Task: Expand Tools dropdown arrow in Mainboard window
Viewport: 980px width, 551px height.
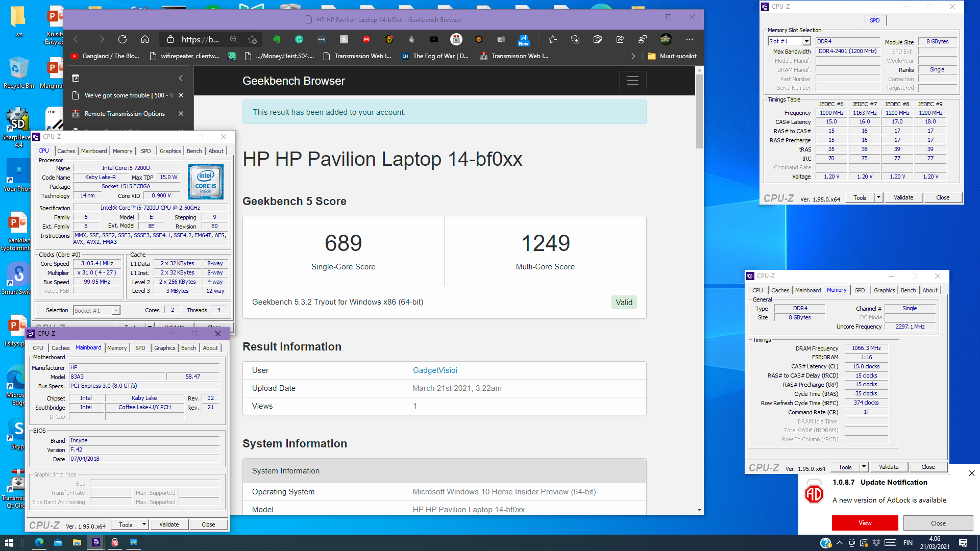Action: 144,524
